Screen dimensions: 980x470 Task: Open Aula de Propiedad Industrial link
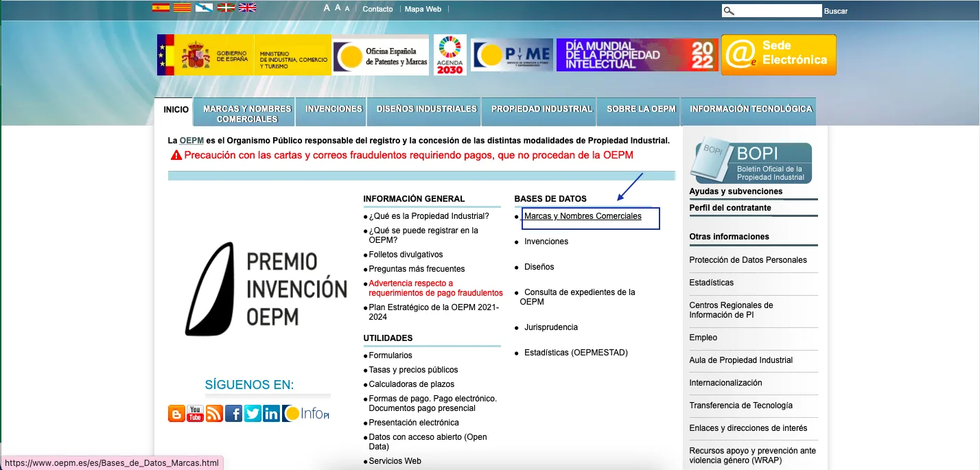741,360
